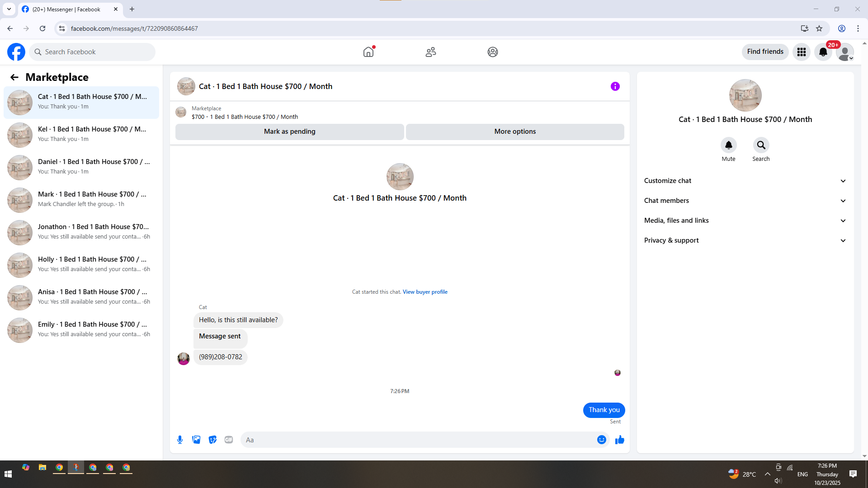Expand Media, files and links
This screenshot has height=488, width=868.
coord(745,221)
